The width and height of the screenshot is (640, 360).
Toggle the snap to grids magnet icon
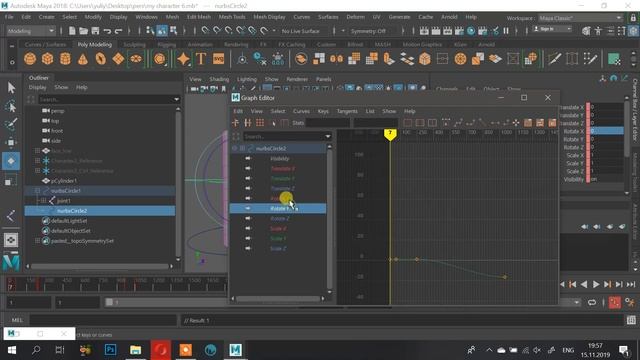coord(205,31)
